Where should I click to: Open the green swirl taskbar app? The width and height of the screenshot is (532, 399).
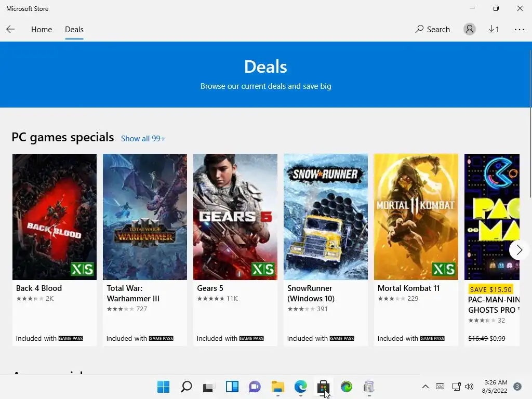pos(347,387)
